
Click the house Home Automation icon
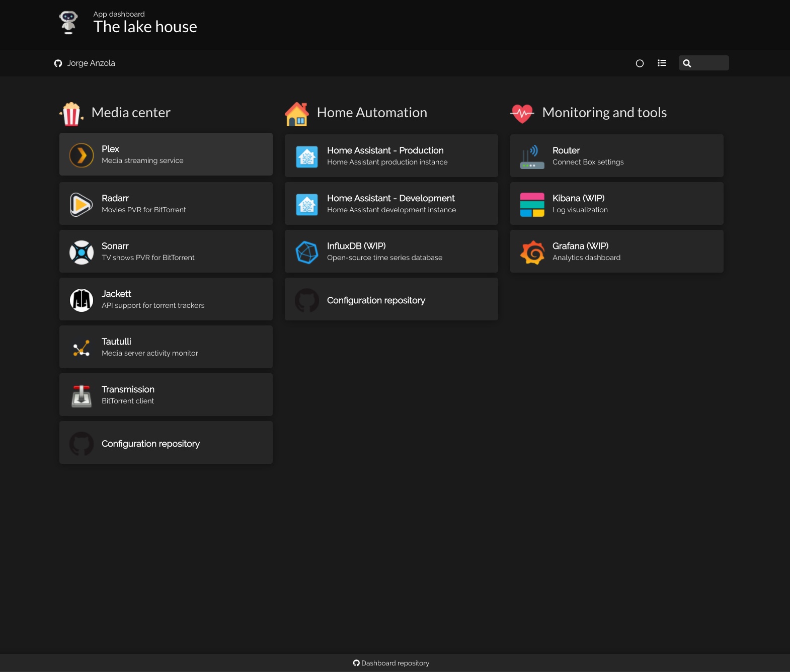tap(297, 114)
